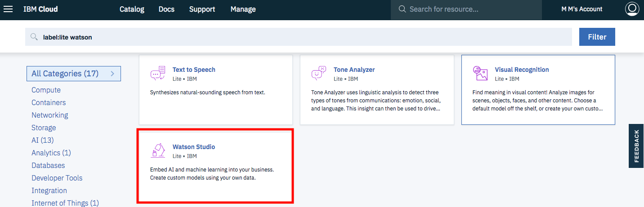Click Visual Recognition description text

click(x=538, y=101)
